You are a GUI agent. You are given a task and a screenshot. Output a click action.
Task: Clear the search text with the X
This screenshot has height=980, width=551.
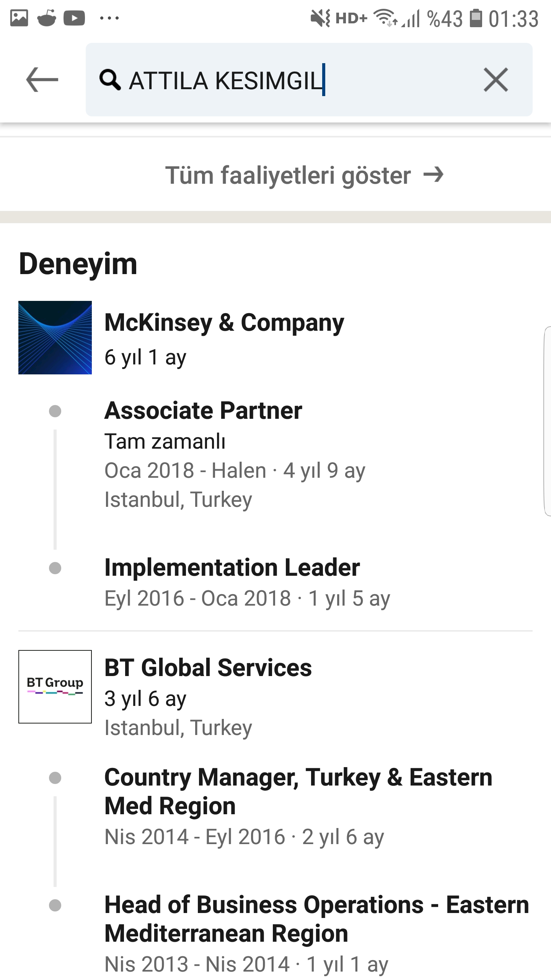tap(496, 80)
